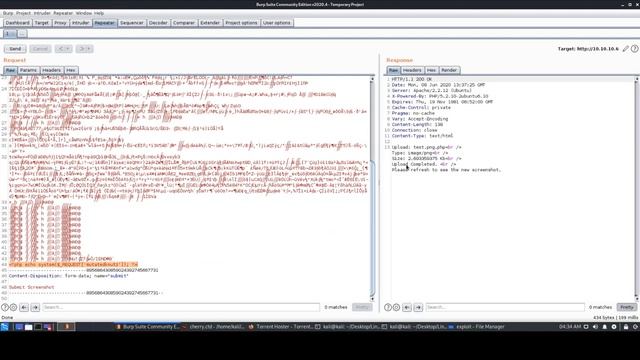Switch to Burp Suite Community taskbar window
This screenshot has width=640, height=360.
tap(147, 327)
